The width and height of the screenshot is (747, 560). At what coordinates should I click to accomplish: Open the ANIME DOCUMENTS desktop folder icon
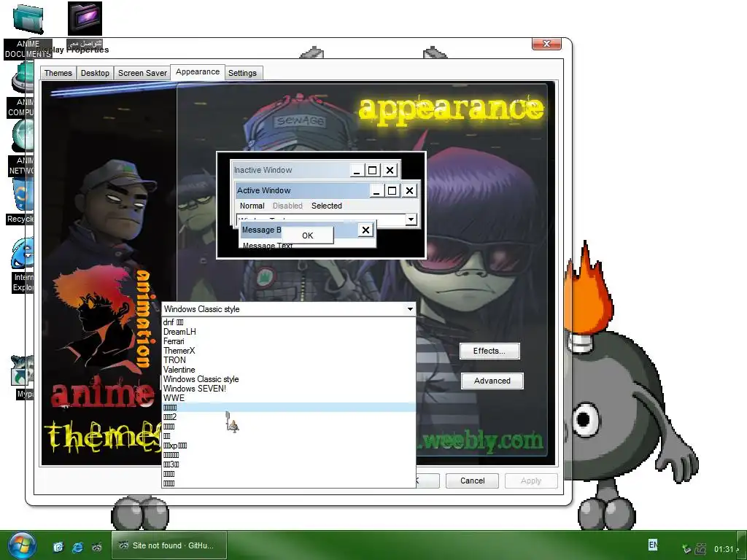(28, 20)
